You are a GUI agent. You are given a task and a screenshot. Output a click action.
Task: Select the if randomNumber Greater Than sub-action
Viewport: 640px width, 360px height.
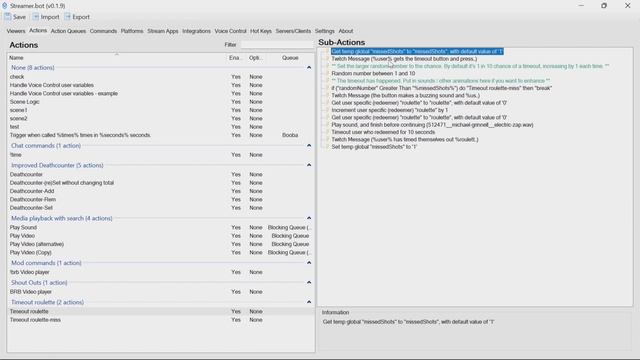pyautogui.click(x=442, y=88)
